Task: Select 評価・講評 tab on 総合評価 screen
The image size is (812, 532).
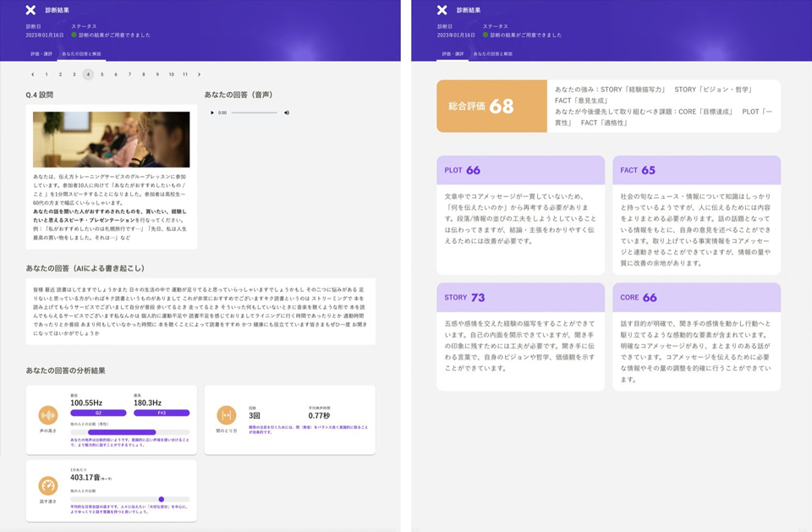Action: click(453, 54)
